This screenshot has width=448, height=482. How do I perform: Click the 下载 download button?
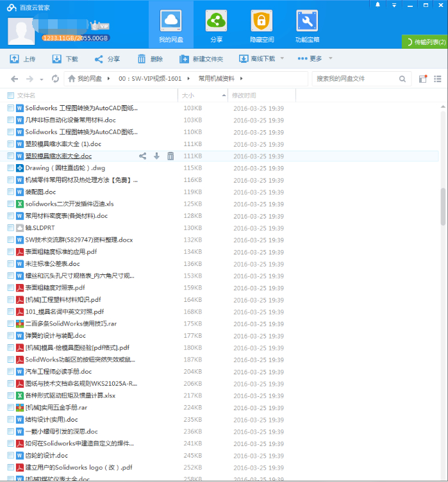[x=65, y=59]
